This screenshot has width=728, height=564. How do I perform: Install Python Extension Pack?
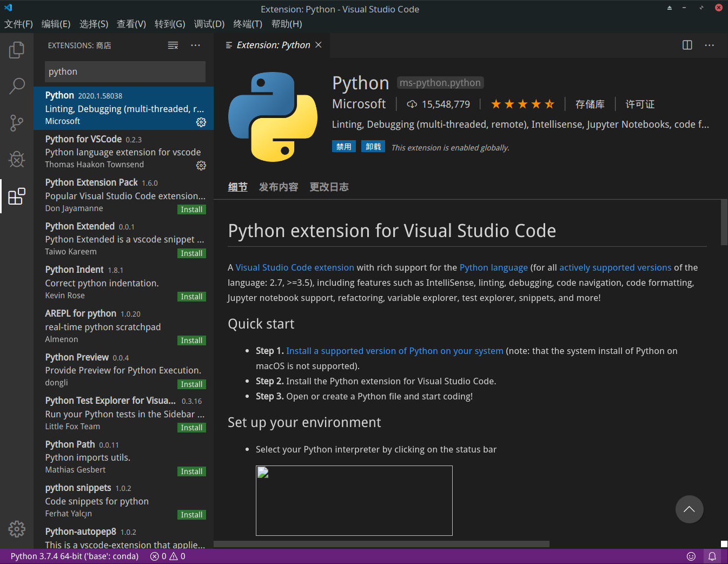pyautogui.click(x=191, y=209)
